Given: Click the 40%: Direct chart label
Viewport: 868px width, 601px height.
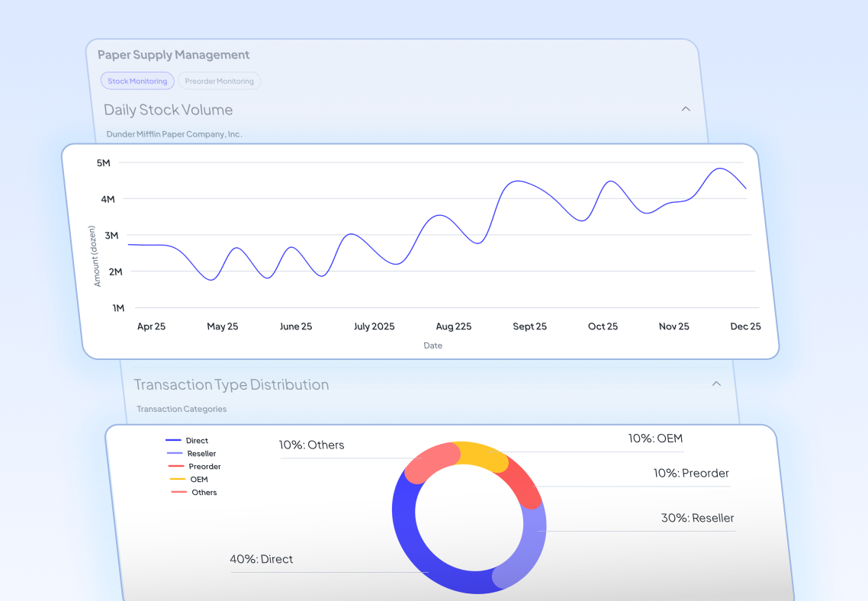Looking at the screenshot, I should click(262, 559).
